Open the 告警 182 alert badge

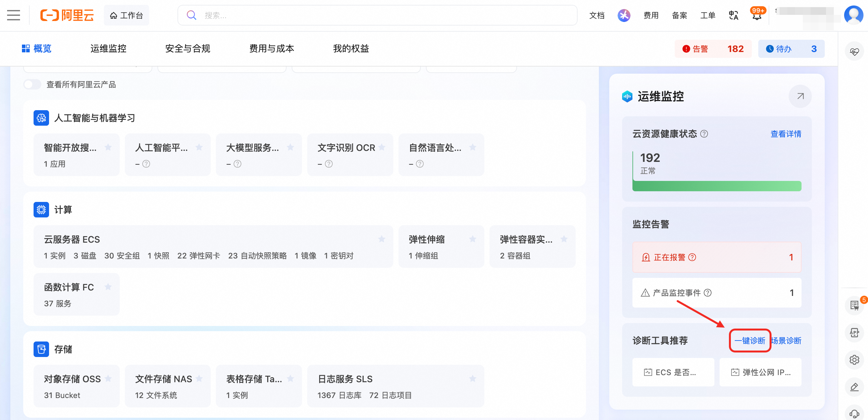pos(713,49)
